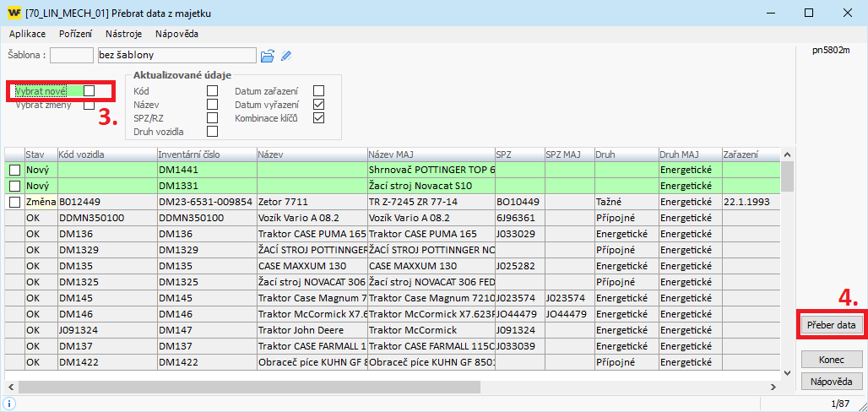The image size is (868, 412).
Task: Click the 'bez šablony' template name field
Action: 176,56
